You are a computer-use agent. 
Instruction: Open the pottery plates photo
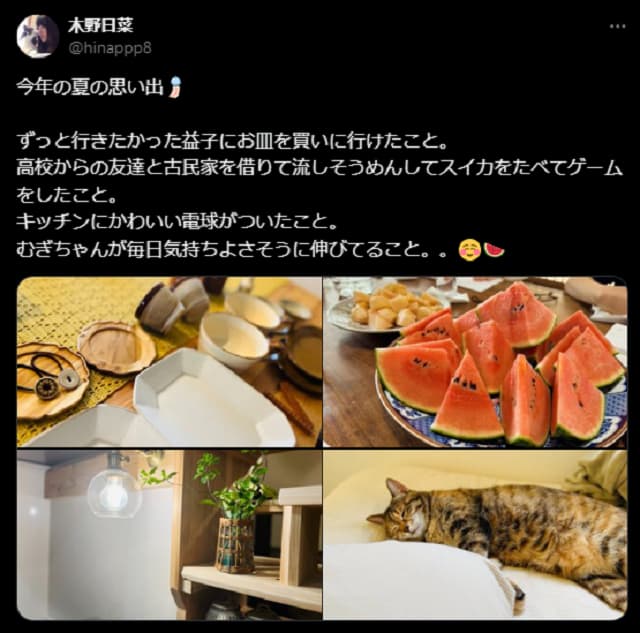click(169, 362)
